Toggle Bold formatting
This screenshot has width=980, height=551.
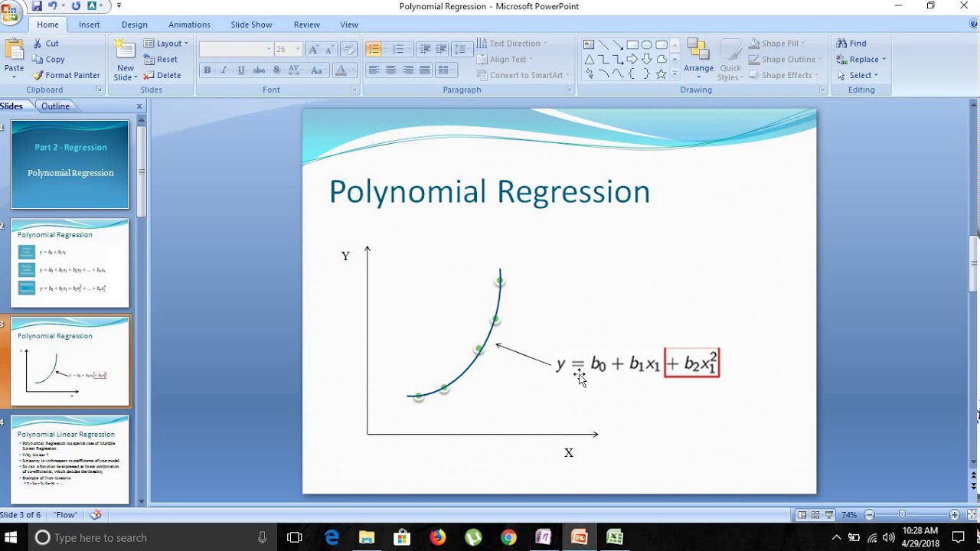(x=207, y=70)
